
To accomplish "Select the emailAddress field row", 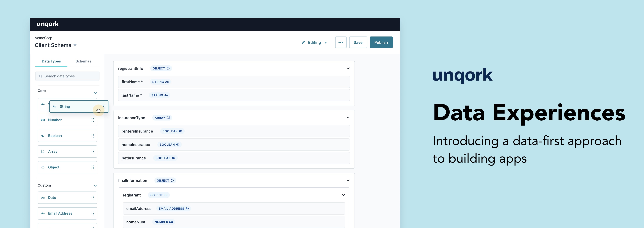I will click(x=234, y=208).
